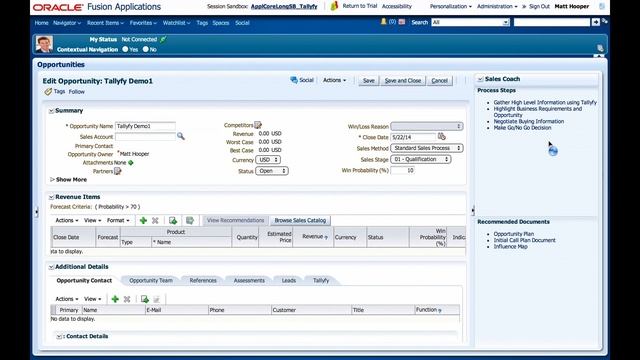
Task: Collapse the Additional Details section
Action: (51, 267)
